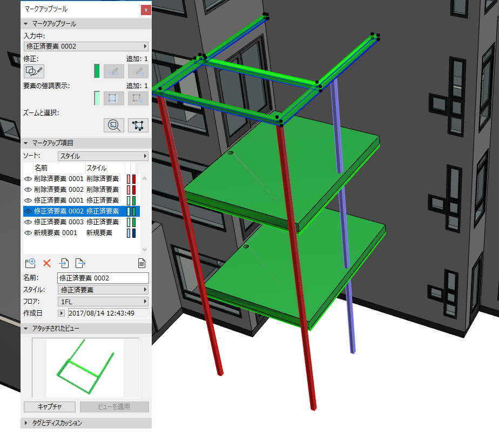This screenshot has width=499, height=448.
Task: Click the add-to-corrections pencil icon
Action: click(113, 71)
